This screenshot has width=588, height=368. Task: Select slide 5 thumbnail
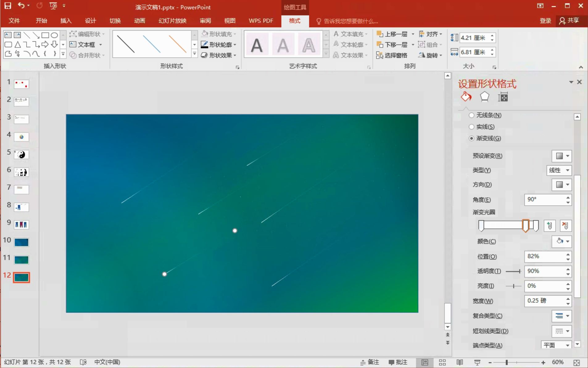[x=21, y=154]
